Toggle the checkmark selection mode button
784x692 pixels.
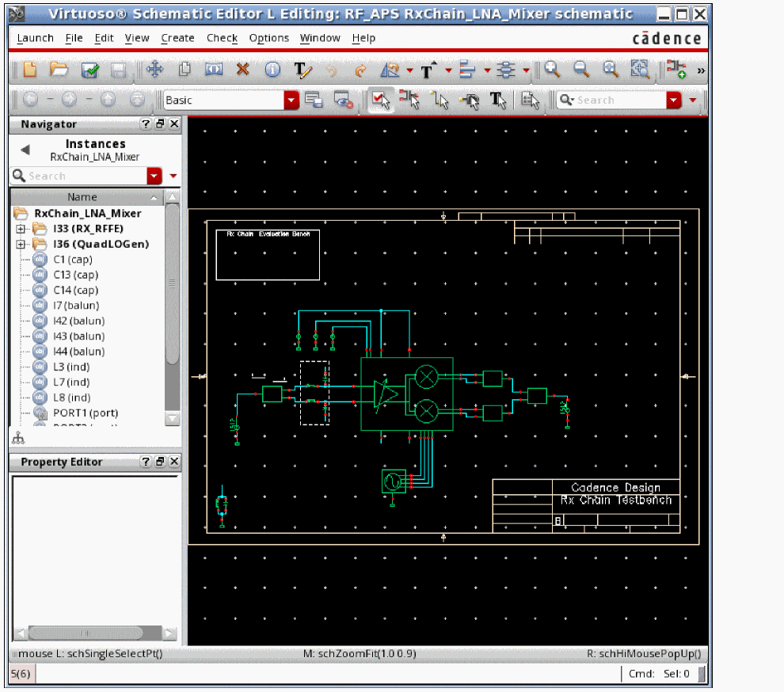(380, 100)
